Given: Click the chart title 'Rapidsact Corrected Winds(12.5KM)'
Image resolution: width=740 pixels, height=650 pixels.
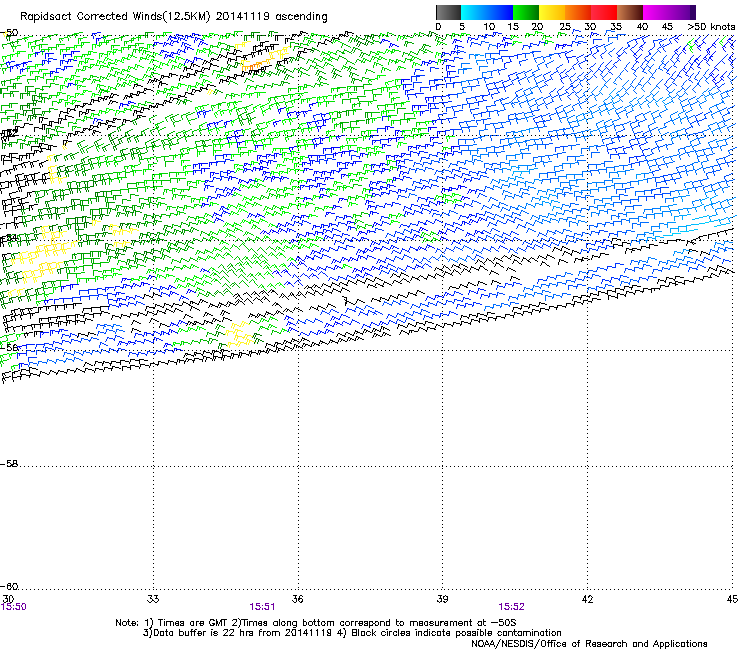Looking at the screenshot, I should 115,17.
